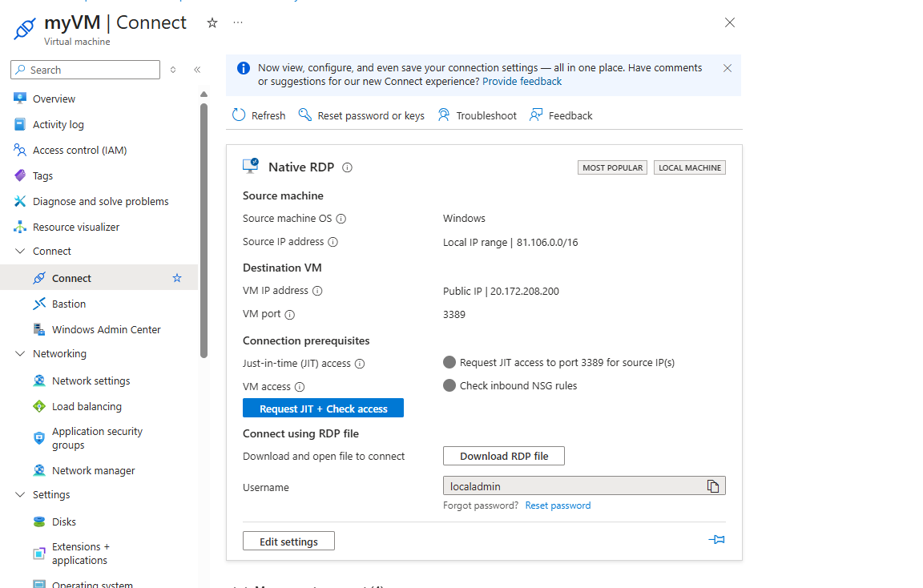The width and height of the screenshot is (923, 588).
Task: Toggle expand/collapse all sidebar groups arrows
Action: pyautogui.click(x=173, y=70)
